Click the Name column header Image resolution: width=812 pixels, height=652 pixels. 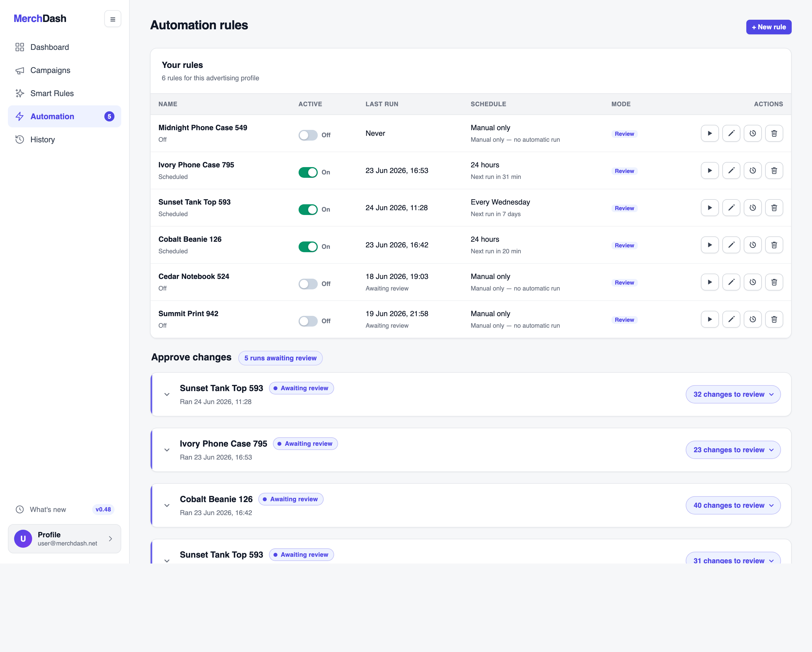(167, 104)
